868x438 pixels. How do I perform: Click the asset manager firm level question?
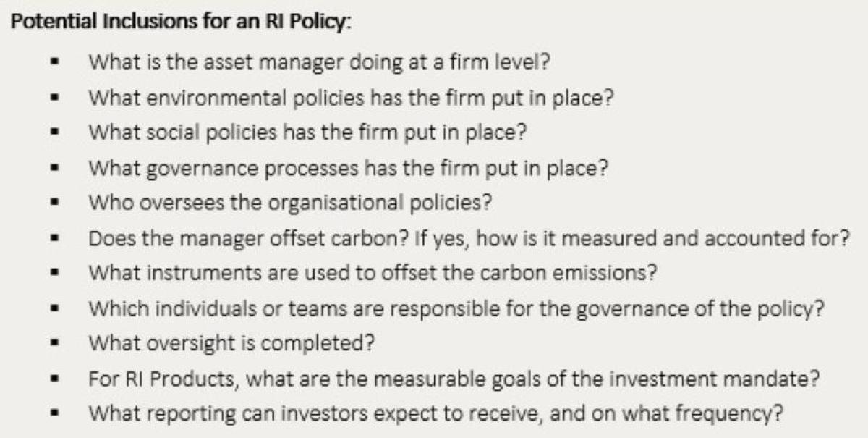click(320, 61)
